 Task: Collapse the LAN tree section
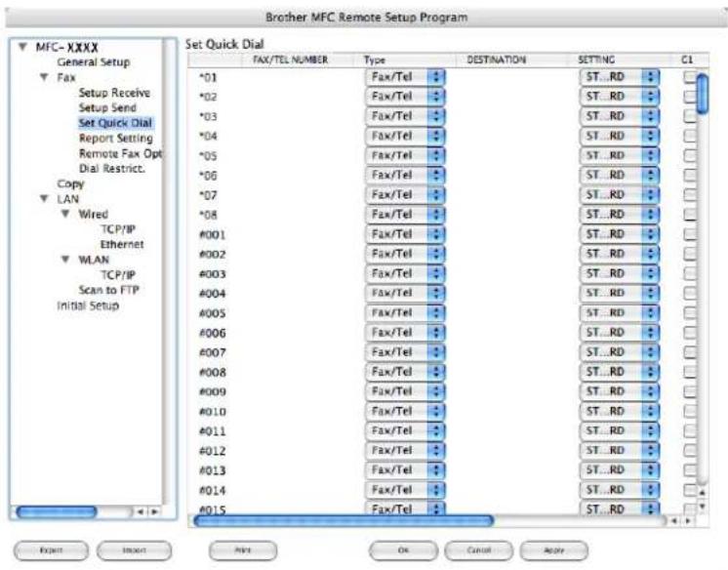click(44, 198)
